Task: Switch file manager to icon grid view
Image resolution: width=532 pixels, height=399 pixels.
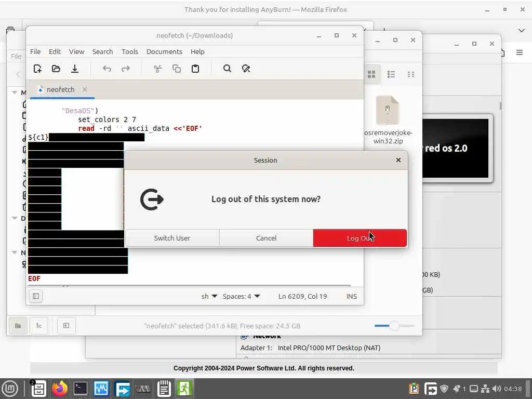Action: [x=371, y=74]
